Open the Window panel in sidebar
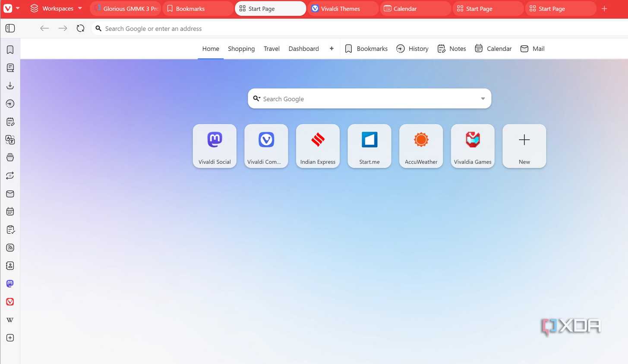 tap(10, 157)
